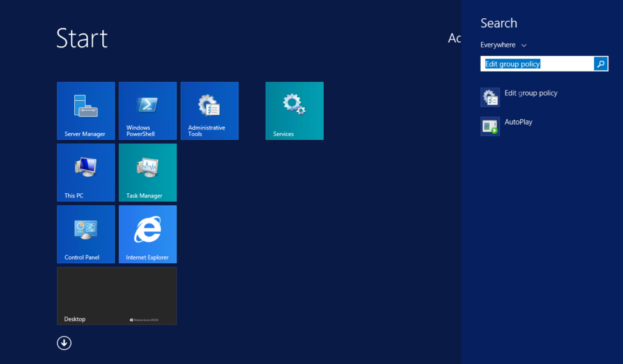Launch Task Manager tile
The width and height of the screenshot is (623, 364).
(147, 173)
